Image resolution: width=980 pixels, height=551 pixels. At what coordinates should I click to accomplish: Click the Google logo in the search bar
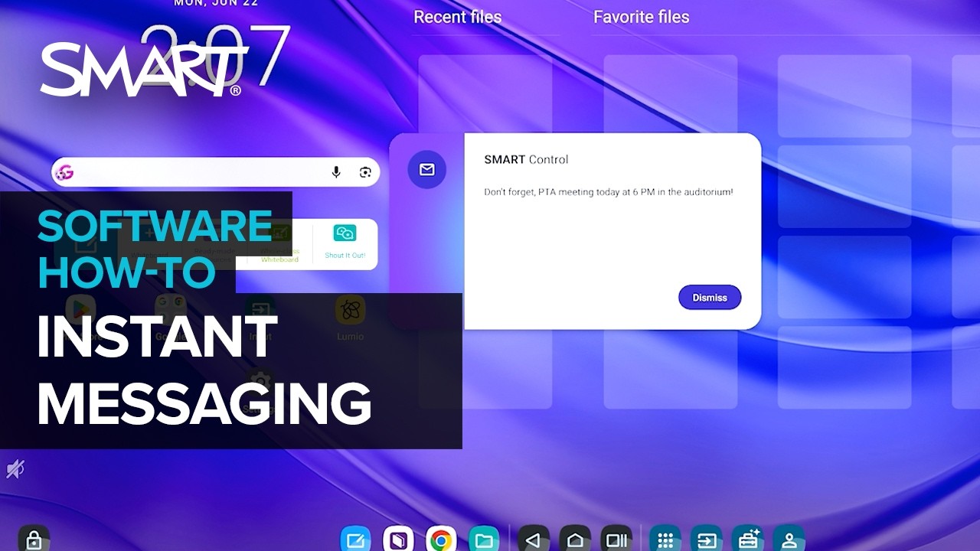(x=65, y=172)
